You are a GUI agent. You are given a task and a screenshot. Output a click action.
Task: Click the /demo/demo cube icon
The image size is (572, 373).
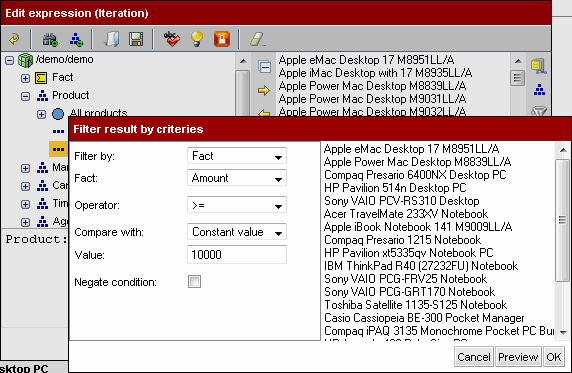click(x=26, y=60)
